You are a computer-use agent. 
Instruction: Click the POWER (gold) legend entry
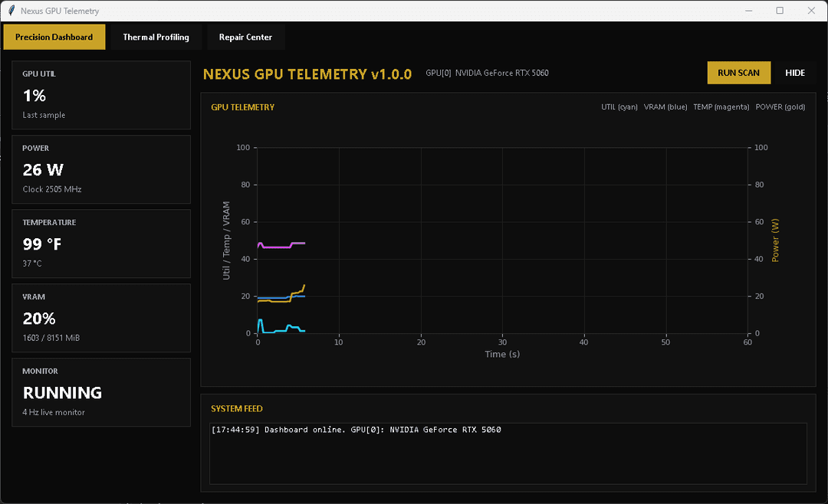pos(780,107)
